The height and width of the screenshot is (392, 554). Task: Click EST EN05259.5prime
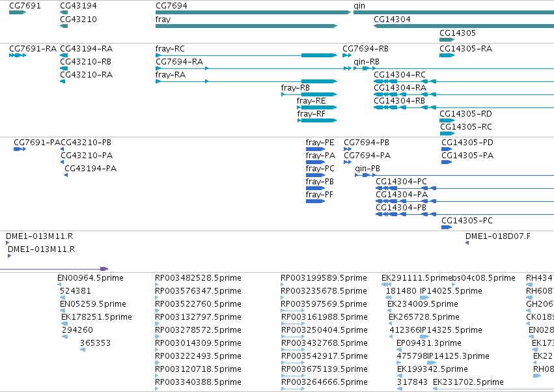tap(93, 304)
